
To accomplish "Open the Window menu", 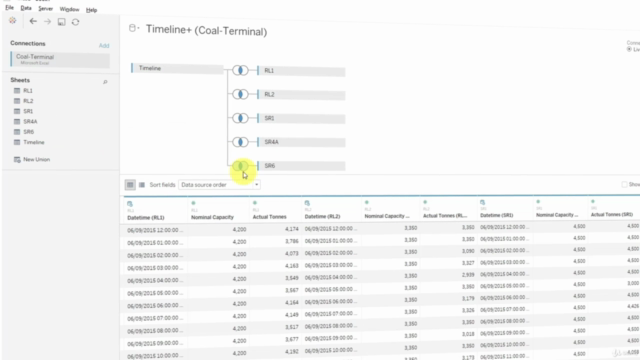I will click(69, 9).
